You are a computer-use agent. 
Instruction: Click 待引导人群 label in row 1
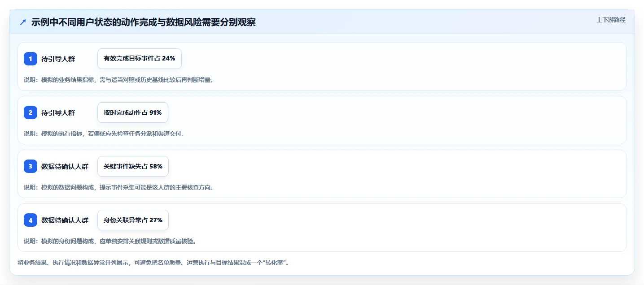pos(58,59)
